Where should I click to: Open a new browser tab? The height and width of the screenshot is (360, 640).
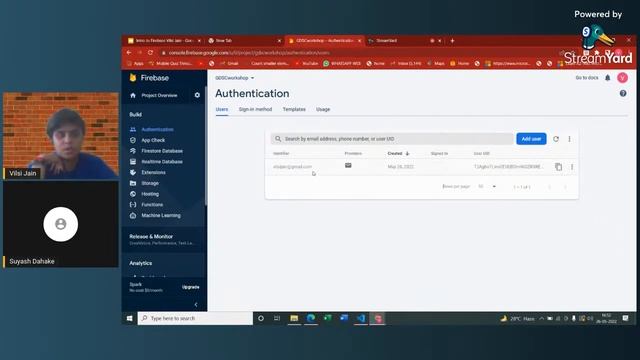coord(452,40)
